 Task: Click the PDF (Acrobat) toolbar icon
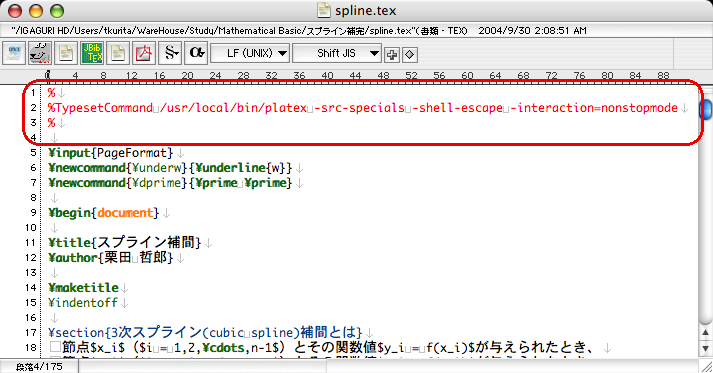pos(144,53)
